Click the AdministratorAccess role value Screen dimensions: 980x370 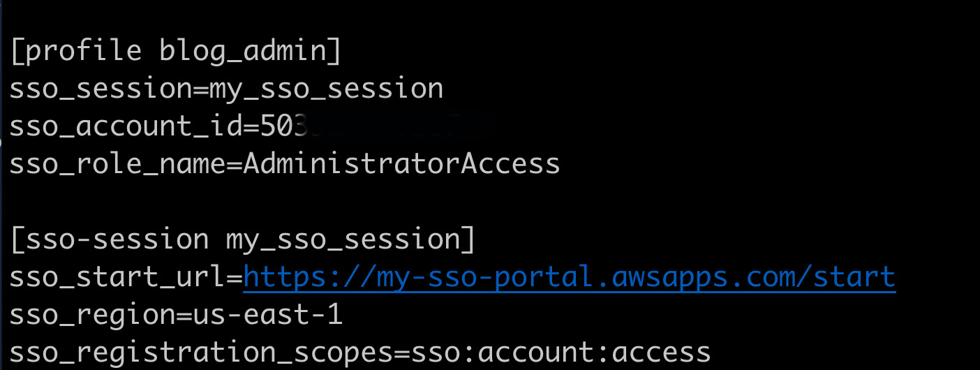(x=401, y=164)
